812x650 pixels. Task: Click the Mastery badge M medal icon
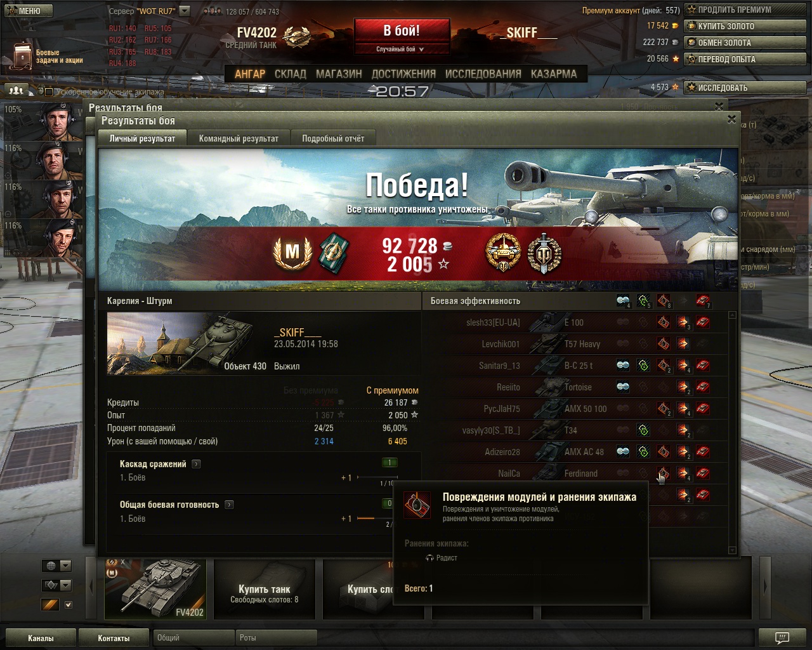292,253
